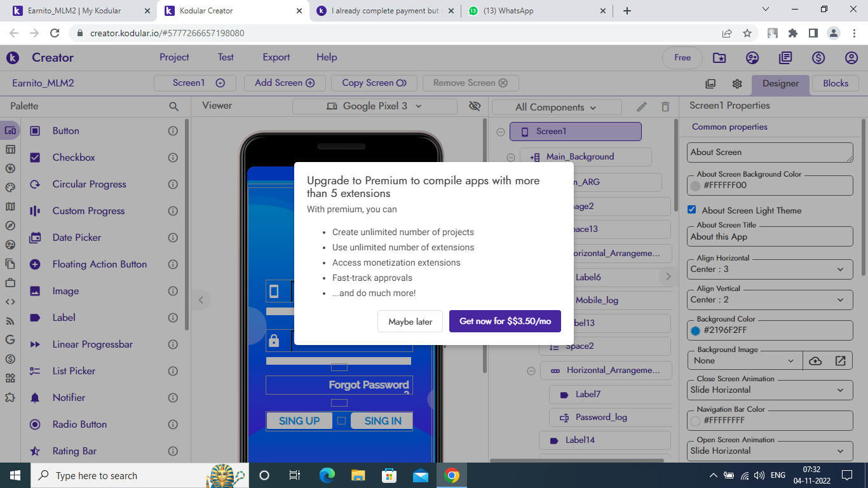Collapse the Main_Background tree node
The image size is (868, 488).
pos(511,158)
